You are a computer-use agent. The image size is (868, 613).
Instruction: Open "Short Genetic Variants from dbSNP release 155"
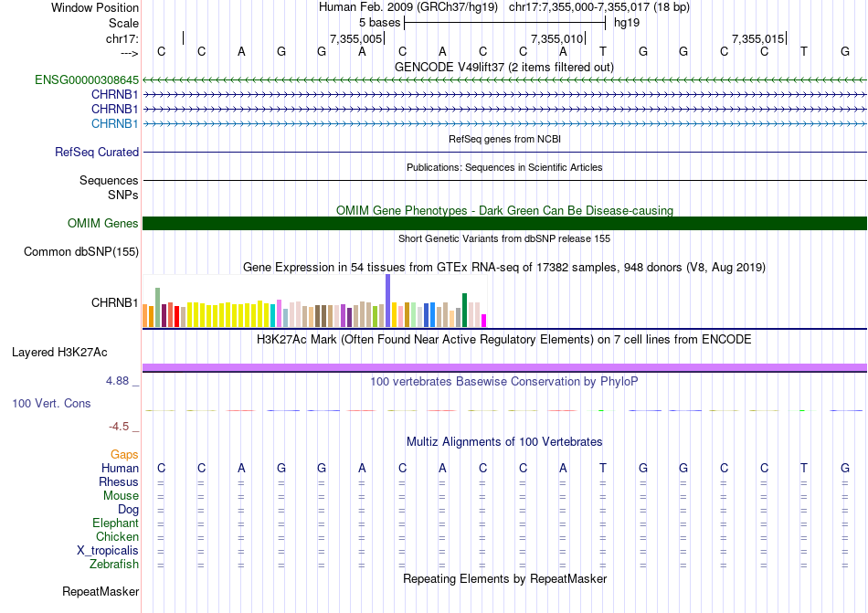tap(504, 238)
